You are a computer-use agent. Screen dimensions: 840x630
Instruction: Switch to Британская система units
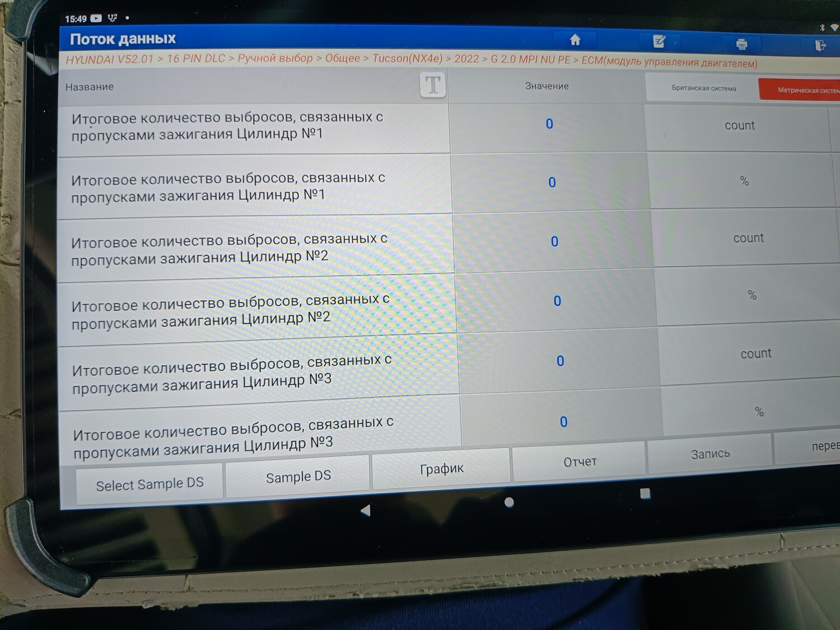tap(703, 88)
